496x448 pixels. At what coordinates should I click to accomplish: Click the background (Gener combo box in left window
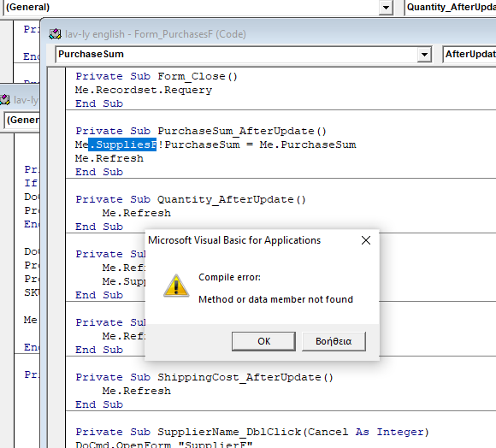click(21, 121)
